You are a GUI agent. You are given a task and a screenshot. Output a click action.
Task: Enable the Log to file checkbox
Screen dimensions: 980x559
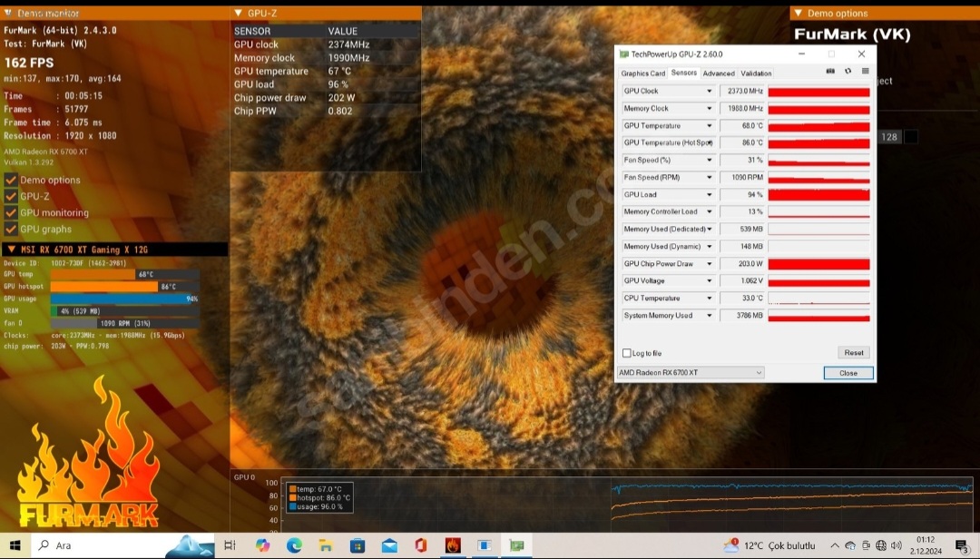(x=627, y=353)
